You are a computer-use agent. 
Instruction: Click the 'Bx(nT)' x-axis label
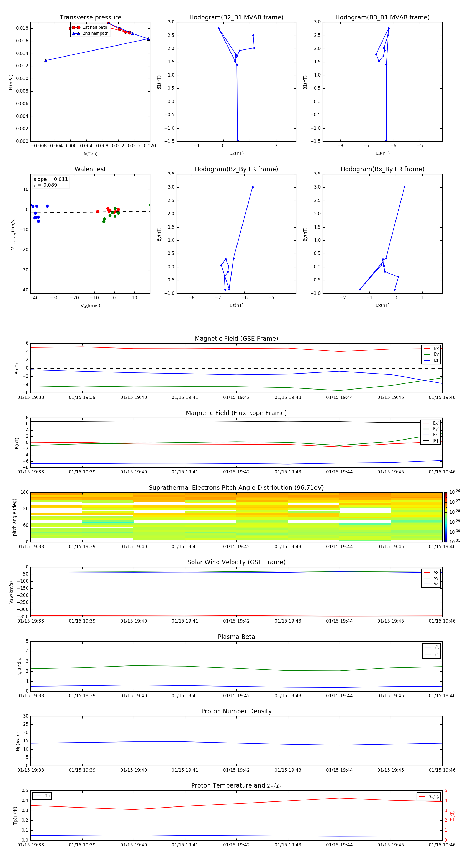click(382, 305)
